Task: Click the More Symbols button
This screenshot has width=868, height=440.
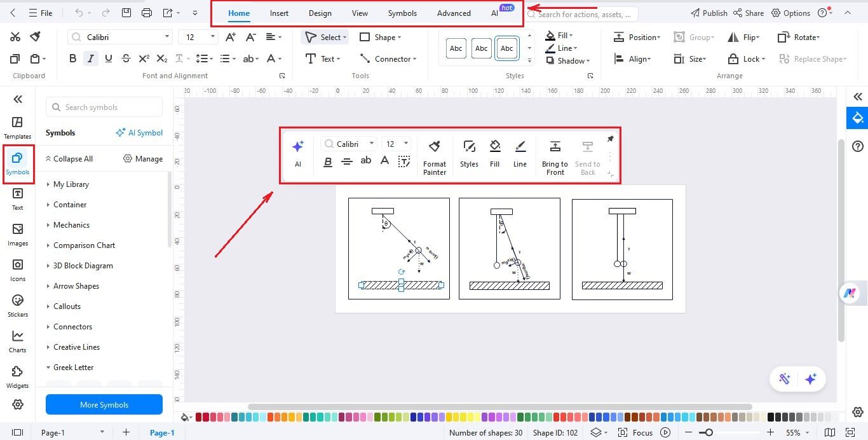Action: [104, 404]
